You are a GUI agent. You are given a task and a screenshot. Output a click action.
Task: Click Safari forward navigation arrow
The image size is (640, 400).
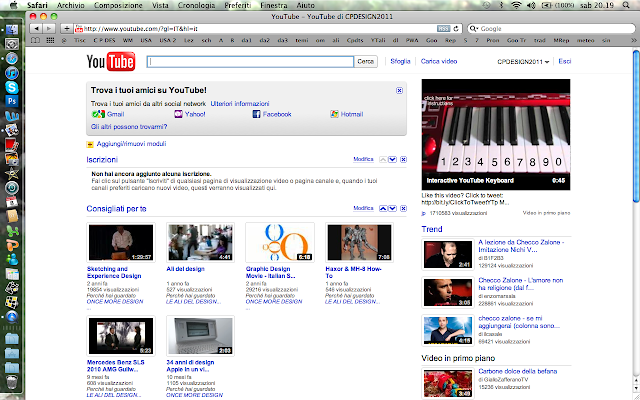coord(49,29)
